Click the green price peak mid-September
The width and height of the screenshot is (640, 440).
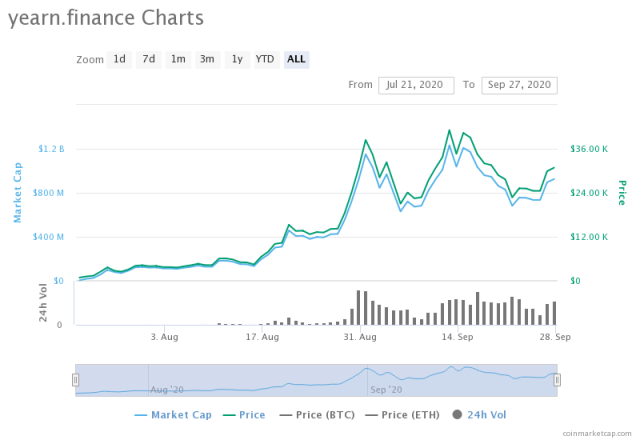(449, 131)
